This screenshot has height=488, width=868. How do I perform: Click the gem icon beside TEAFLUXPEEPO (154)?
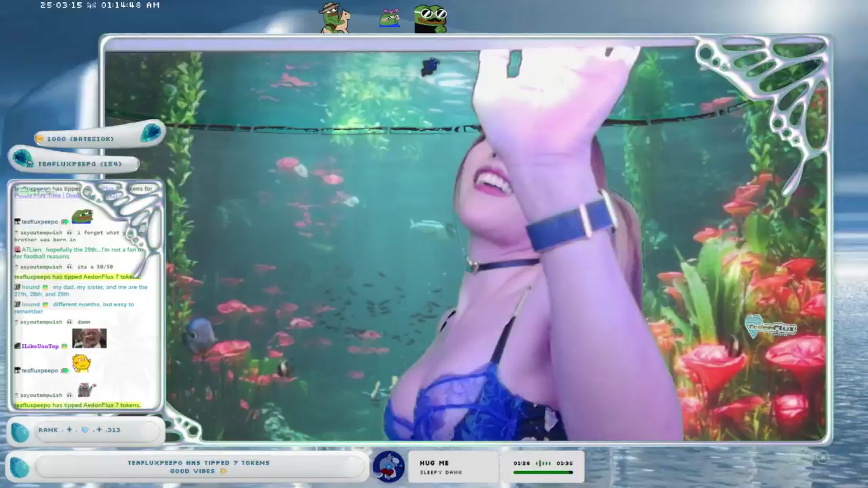tap(23, 159)
